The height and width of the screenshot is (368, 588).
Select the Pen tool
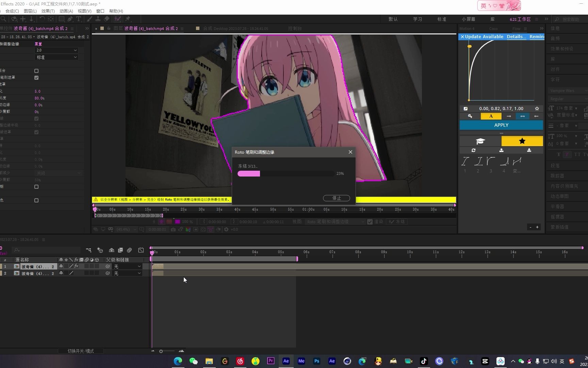coord(70,19)
